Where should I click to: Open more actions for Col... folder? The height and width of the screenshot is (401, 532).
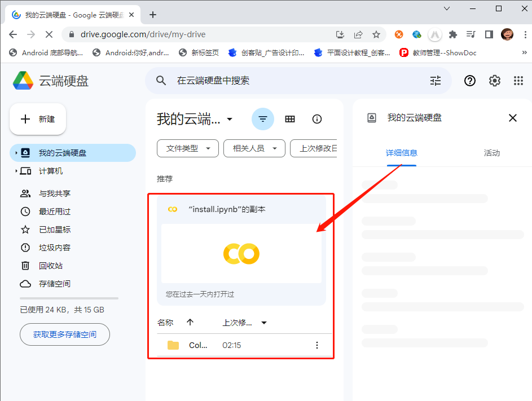coord(316,345)
